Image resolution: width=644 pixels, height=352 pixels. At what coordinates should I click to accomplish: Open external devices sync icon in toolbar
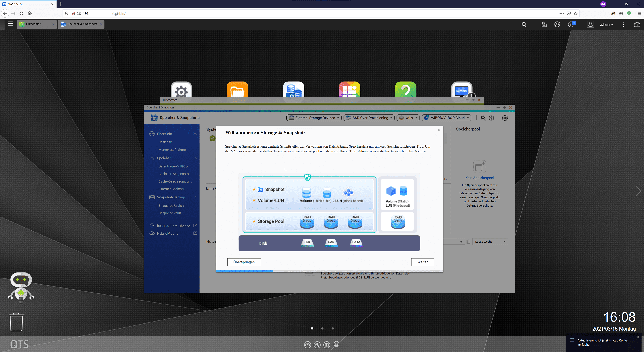point(557,25)
